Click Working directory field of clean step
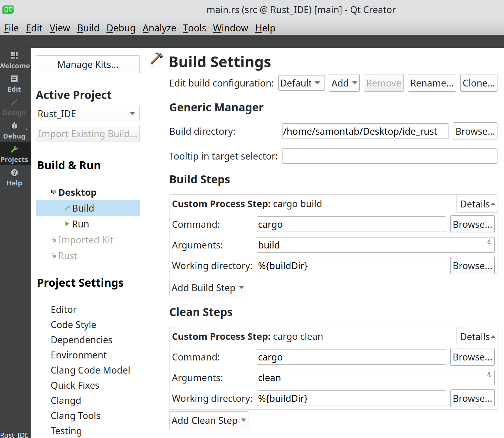 (351, 398)
